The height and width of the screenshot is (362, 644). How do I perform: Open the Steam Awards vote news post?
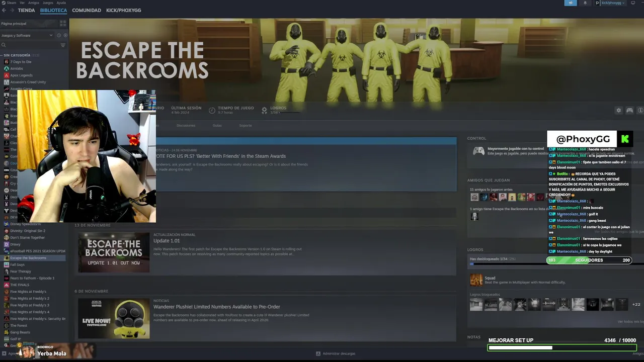[x=221, y=156]
